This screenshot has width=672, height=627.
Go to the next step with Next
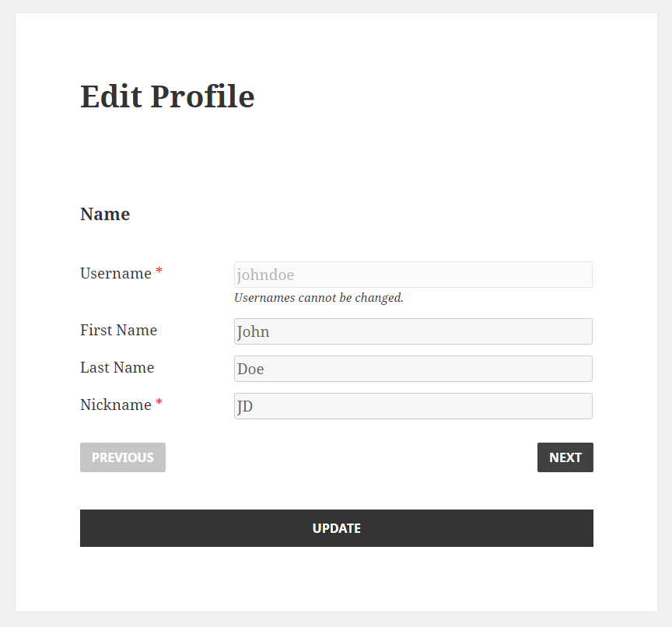(x=565, y=457)
